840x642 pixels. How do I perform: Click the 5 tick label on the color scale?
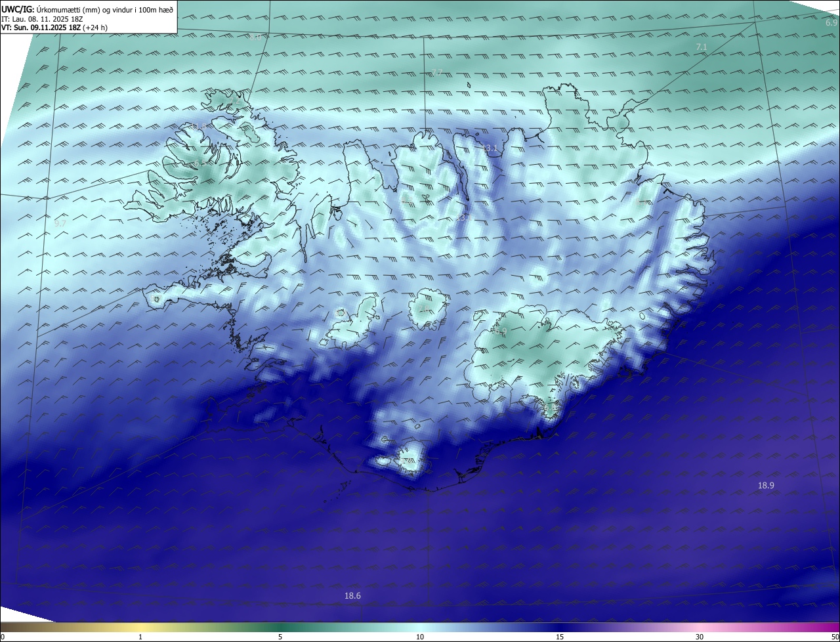(280, 637)
